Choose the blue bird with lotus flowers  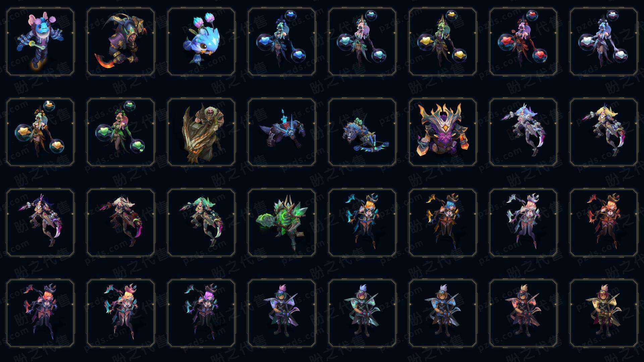tap(201, 42)
